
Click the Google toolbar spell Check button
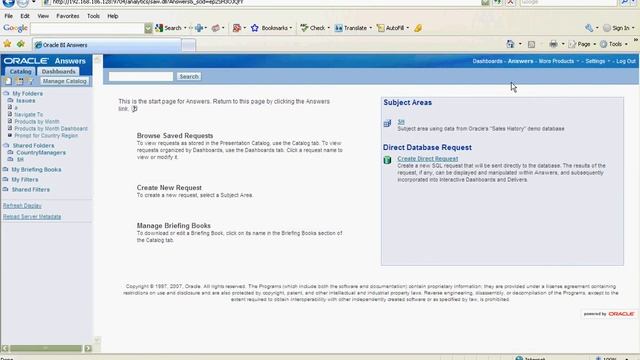pos(313,28)
